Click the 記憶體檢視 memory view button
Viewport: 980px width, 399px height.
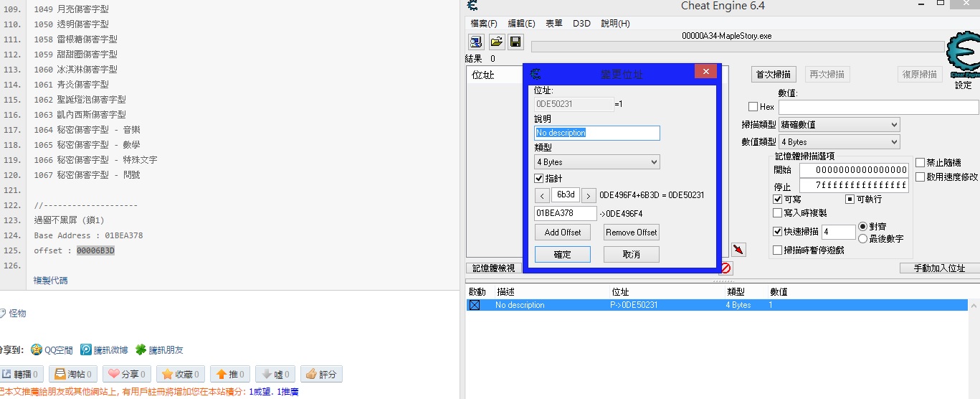click(493, 268)
